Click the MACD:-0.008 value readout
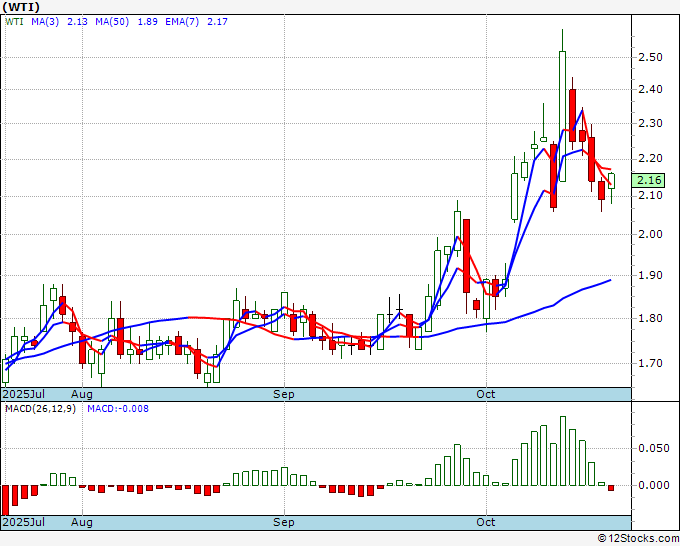 pyautogui.click(x=118, y=409)
